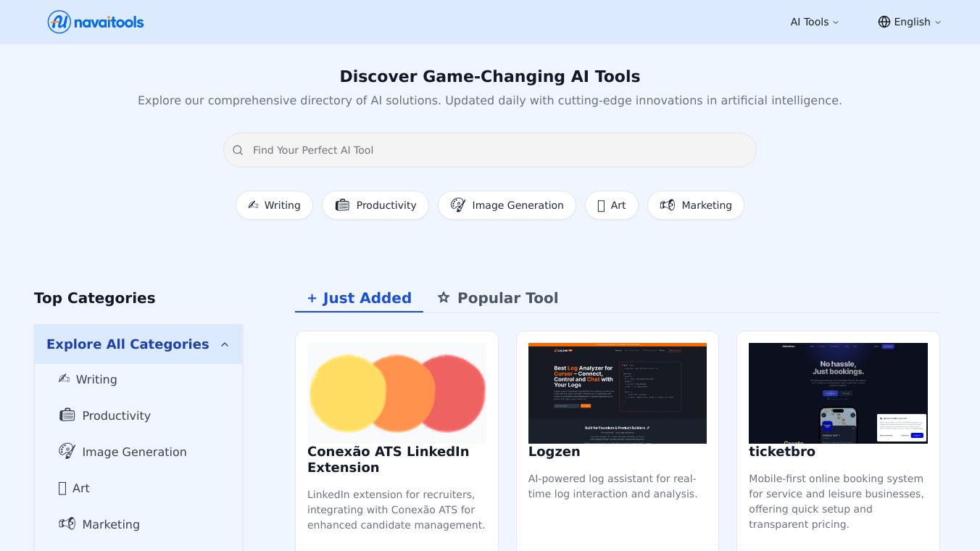Click the globe language icon

pyautogui.click(x=884, y=22)
